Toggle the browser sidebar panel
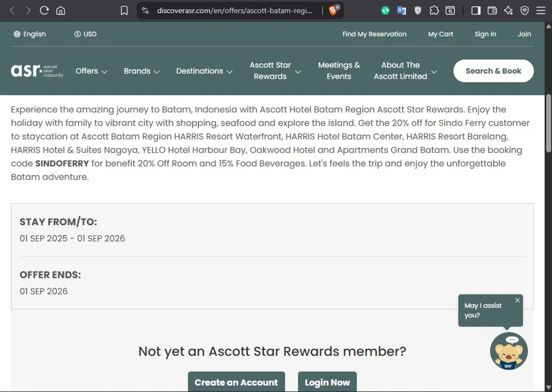The height and width of the screenshot is (392, 552). click(x=476, y=11)
